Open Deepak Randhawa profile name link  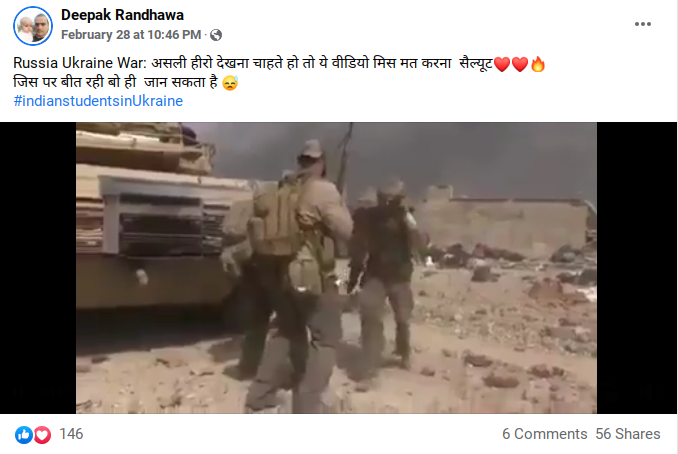pos(122,15)
